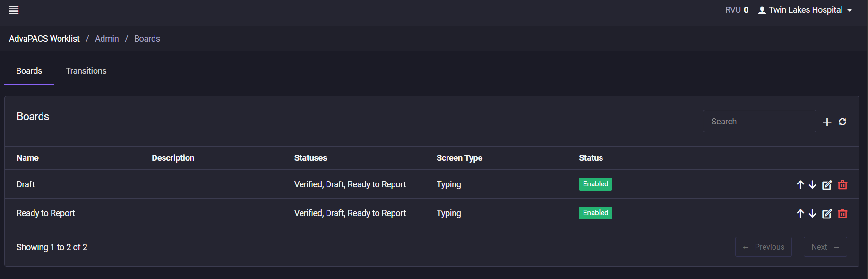Focus the Search input field
The image size is (868, 279).
[759, 122]
